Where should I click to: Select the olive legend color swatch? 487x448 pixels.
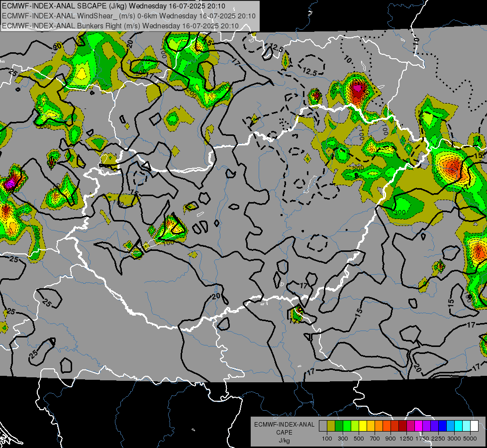point(331,426)
